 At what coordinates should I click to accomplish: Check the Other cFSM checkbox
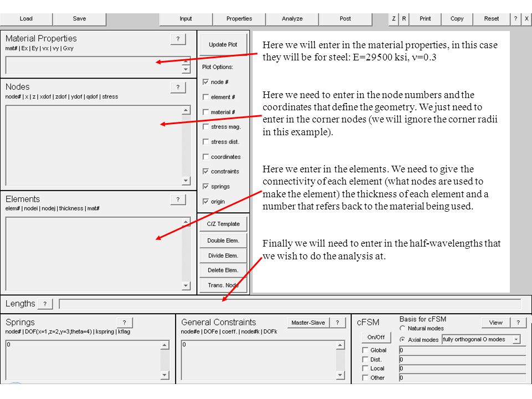tap(365, 377)
